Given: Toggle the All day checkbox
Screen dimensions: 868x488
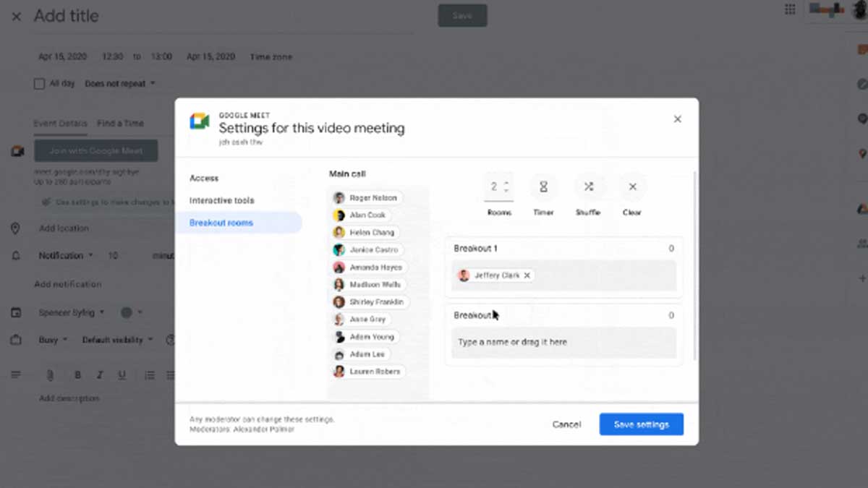Looking at the screenshot, I should point(40,84).
